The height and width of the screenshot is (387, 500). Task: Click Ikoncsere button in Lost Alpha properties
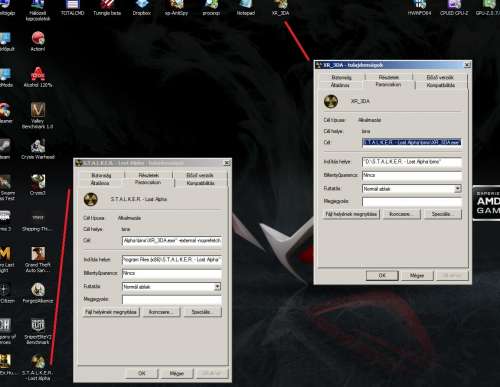pos(161,312)
